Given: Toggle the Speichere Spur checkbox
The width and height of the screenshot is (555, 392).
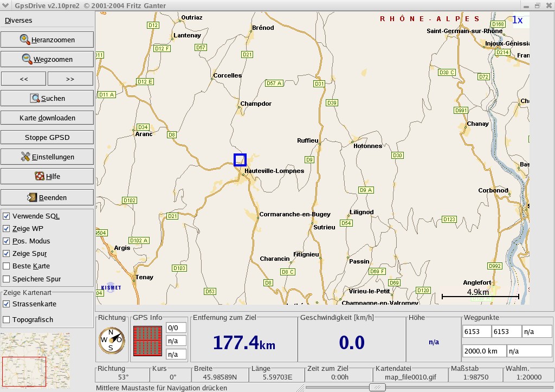Looking at the screenshot, I should tap(7, 279).
